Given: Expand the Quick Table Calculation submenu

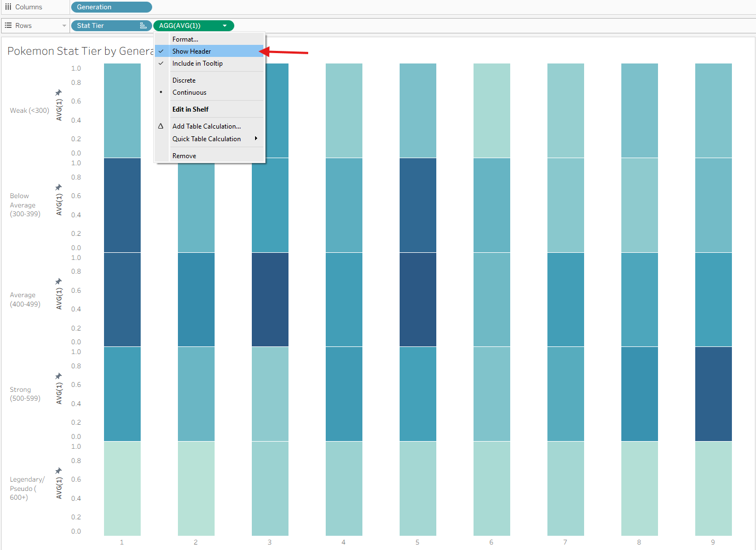Looking at the screenshot, I should coord(210,139).
